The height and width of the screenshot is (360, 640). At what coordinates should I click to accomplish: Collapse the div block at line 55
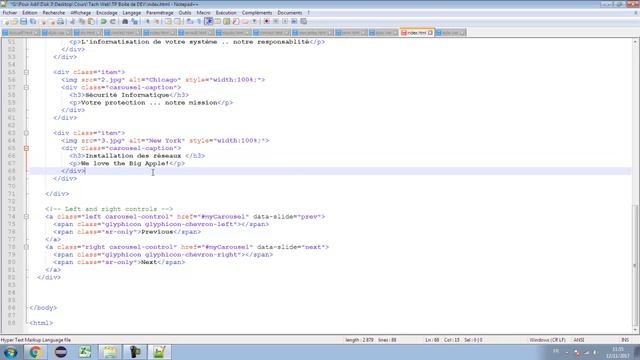26,72
